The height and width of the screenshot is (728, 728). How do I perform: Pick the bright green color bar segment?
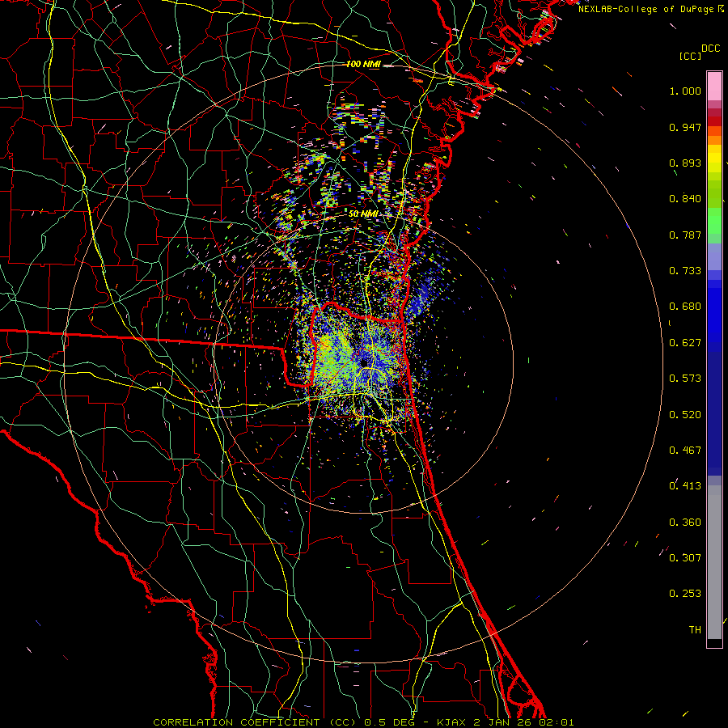pyautogui.click(x=714, y=221)
